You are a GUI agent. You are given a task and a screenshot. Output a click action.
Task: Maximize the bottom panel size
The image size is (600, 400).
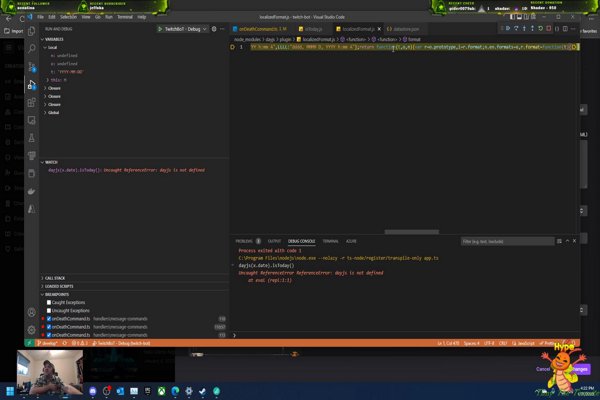point(567,241)
